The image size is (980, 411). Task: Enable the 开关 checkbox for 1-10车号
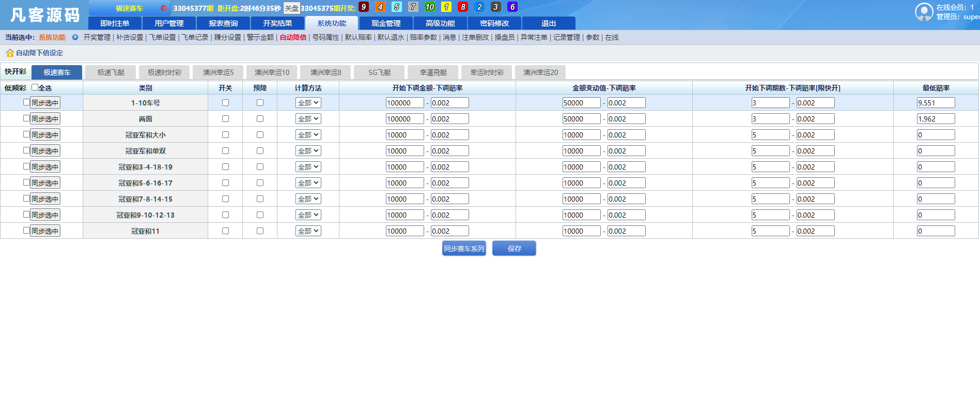pos(225,103)
